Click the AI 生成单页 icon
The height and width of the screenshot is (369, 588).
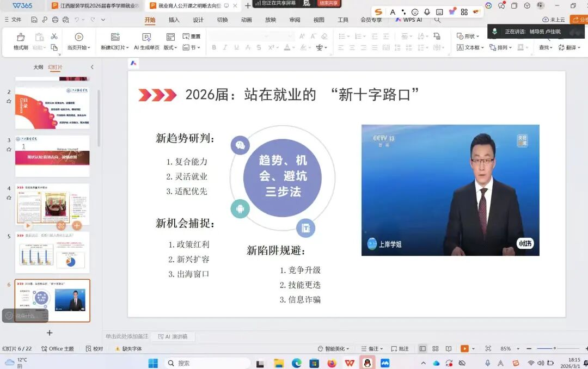click(146, 38)
